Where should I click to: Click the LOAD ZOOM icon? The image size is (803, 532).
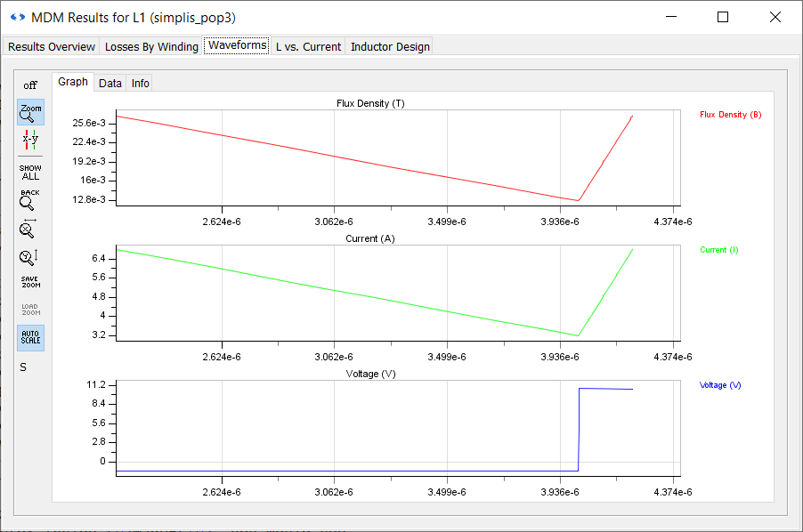click(x=30, y=310)
